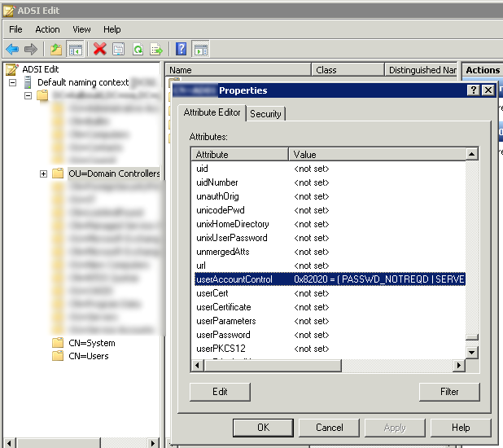Click attribute list scroll left arrow

pyautogui.click(x=197, y=366)
